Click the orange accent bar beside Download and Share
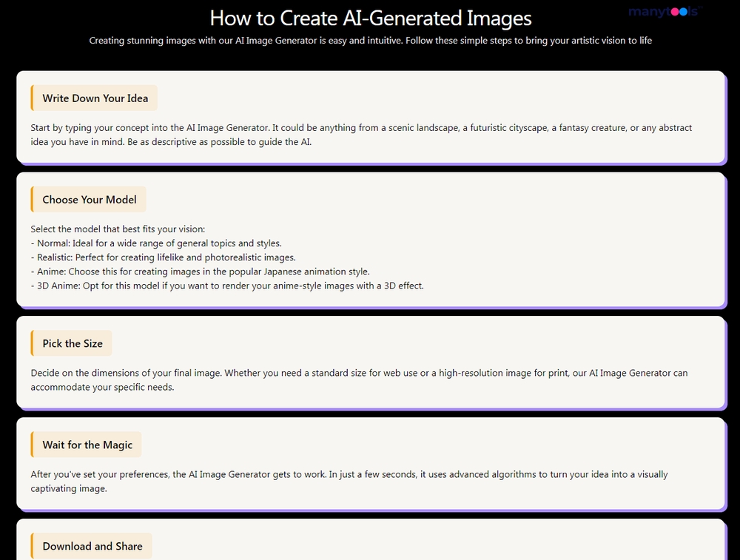740x560 pixels. coord(32,545)
